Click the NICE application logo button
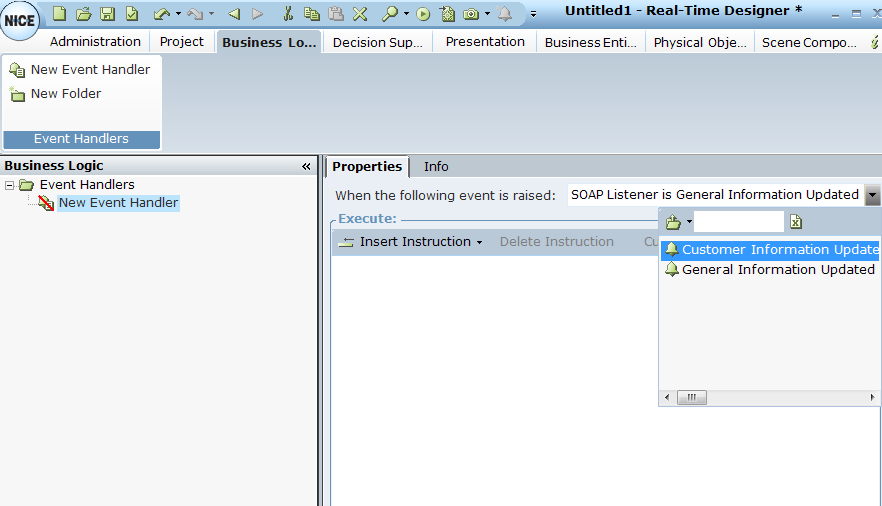 point(20,21)
